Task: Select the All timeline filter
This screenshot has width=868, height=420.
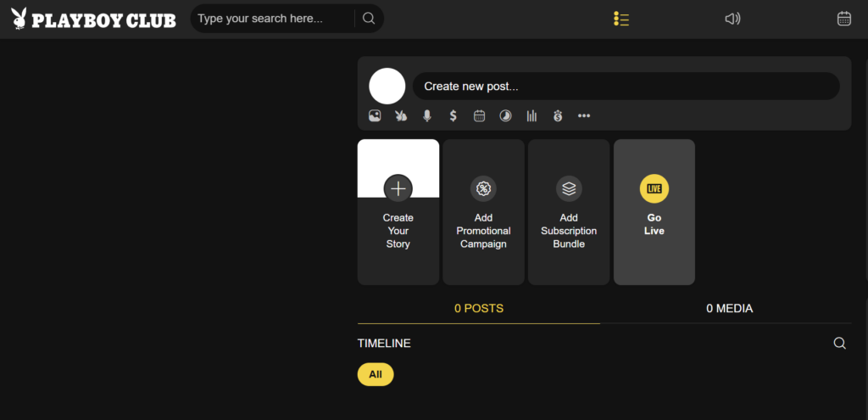Action: click(376, 374)
